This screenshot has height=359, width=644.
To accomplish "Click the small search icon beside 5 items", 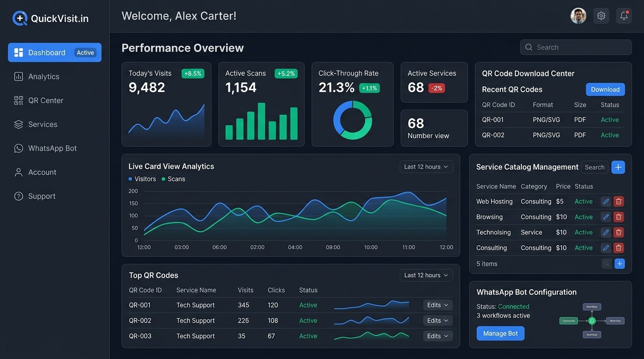I will 607,264.
